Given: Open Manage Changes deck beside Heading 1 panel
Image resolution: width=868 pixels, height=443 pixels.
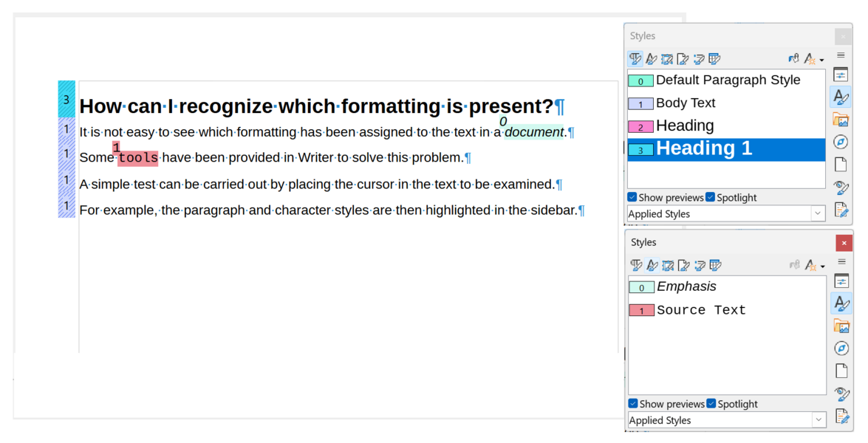Looking at the screenshot, I should point(841,210).
